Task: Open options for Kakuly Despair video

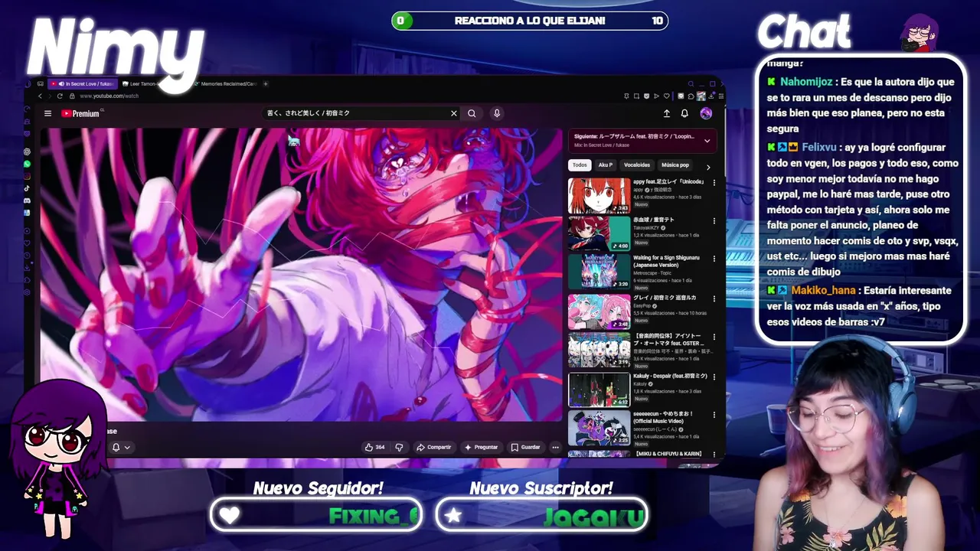Action: pyautogui.click(x=714, y=377)
